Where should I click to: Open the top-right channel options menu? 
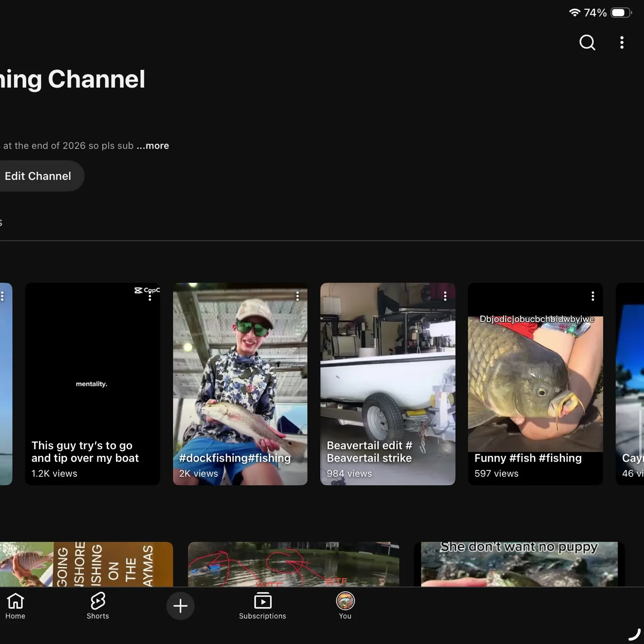[622, 43]
